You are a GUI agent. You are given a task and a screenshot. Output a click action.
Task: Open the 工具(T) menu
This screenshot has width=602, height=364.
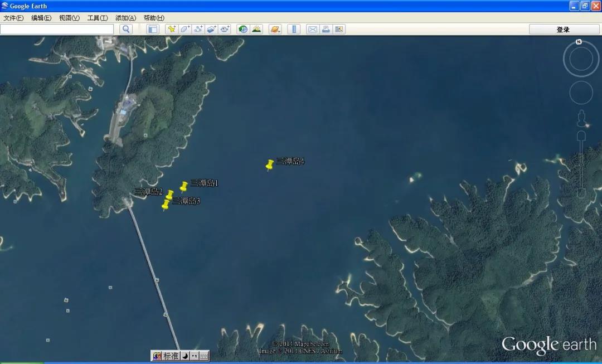pyautogui.click(x=98, y=18)
